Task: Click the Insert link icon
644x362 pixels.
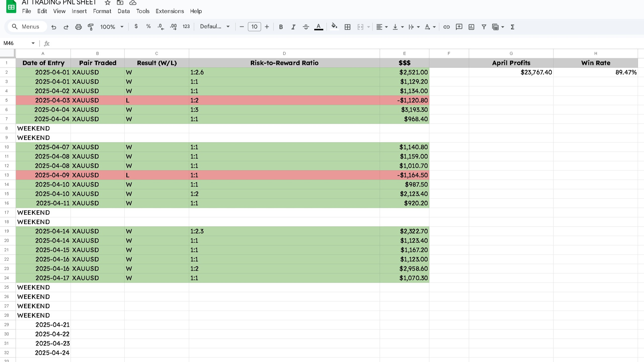Action: point(447,27)
